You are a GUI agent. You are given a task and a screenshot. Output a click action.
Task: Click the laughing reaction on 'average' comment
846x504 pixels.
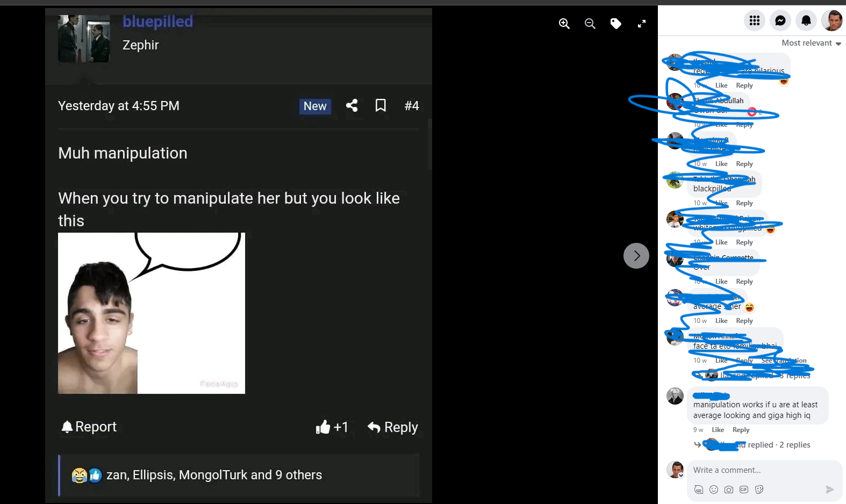pyautogui.click(x=749, y=307)
